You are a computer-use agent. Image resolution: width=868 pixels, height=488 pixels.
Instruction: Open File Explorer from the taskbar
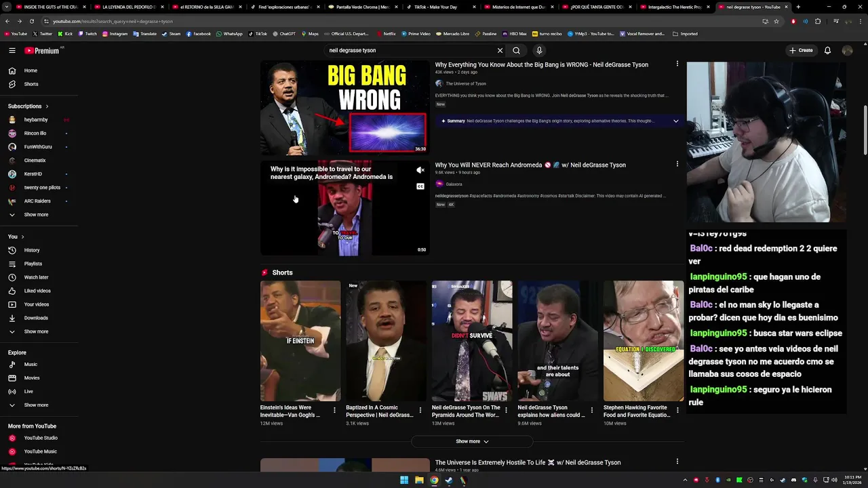(419, 481)
